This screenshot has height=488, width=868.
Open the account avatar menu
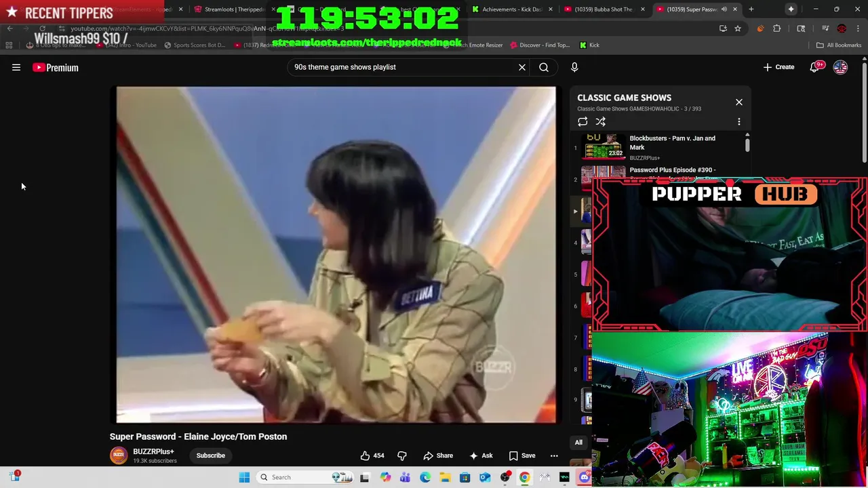pyautogui.click(x=840, y=67)
